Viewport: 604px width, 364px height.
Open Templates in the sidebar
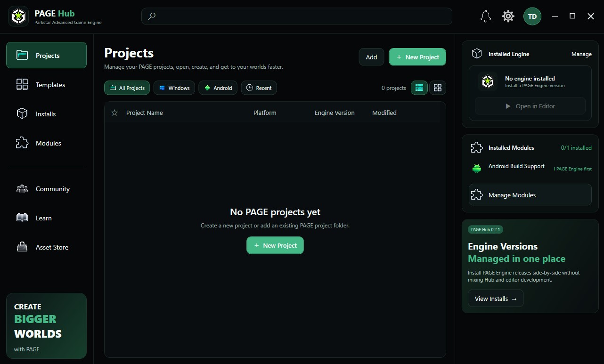tap(46, 85)
